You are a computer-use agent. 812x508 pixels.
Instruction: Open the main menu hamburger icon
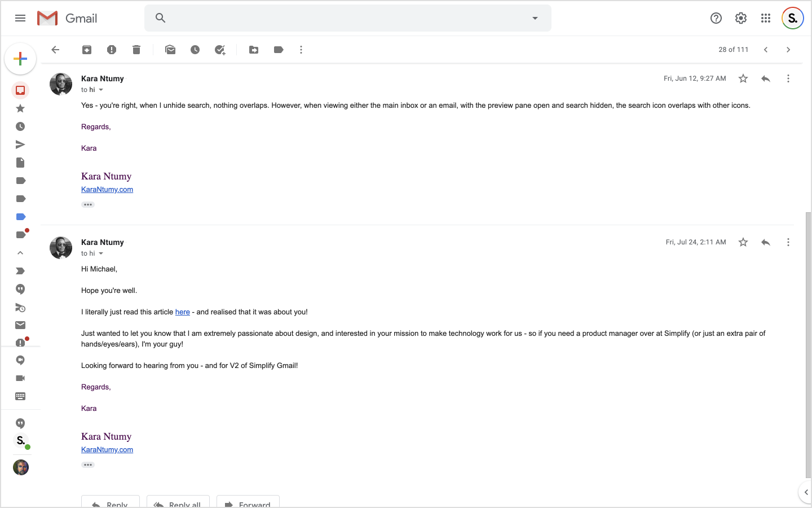[20, 18]
